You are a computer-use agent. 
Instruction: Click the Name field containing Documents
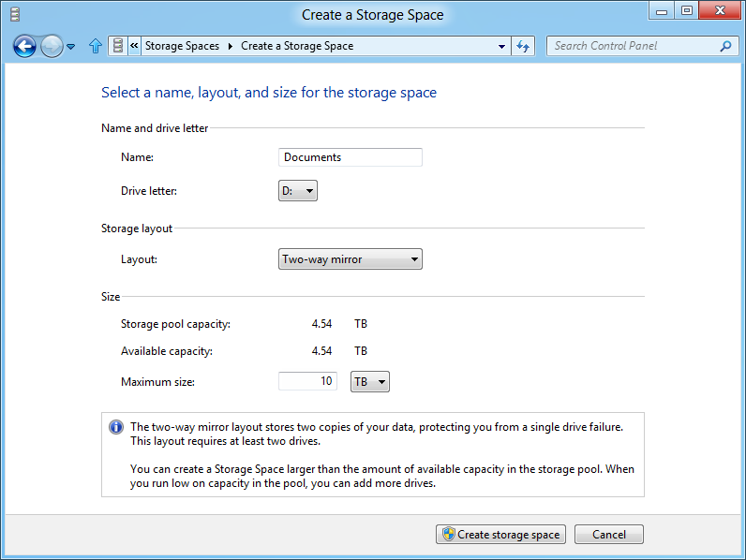coord(351,157)
